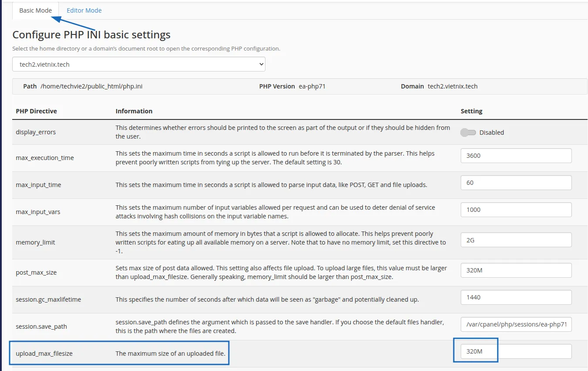The width and height of the screenshot is (588, 371).
Task: Edit the memory_limit field showing 2G
Action: pos(516,240)
